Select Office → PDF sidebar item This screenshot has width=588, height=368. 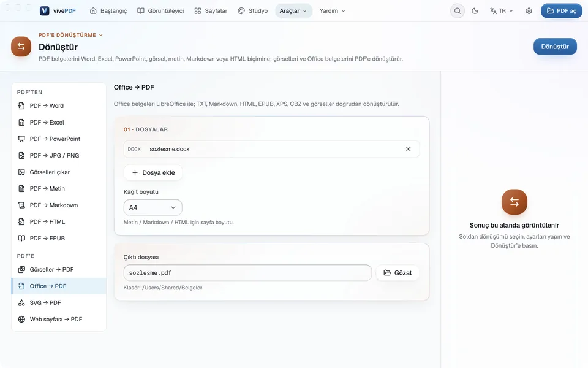pos(59,286)
